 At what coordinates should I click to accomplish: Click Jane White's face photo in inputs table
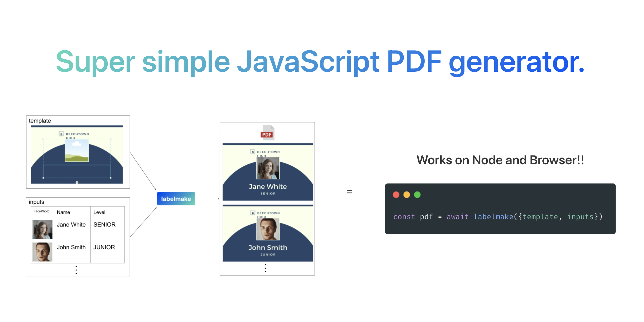(43, 229)
